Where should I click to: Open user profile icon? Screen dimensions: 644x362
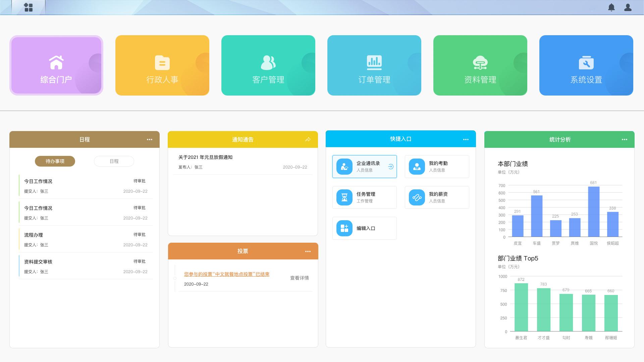[628, 7]
